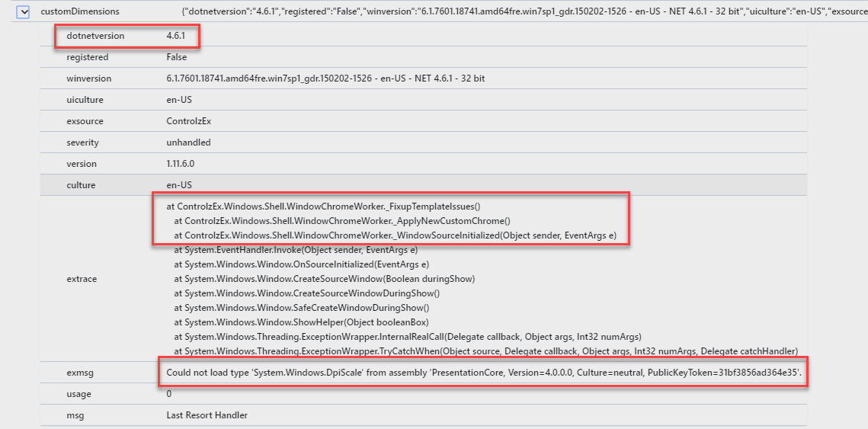This screenshot has height=429, width=868.
Task: Select the exsource key label
Action: coord(85,121)
